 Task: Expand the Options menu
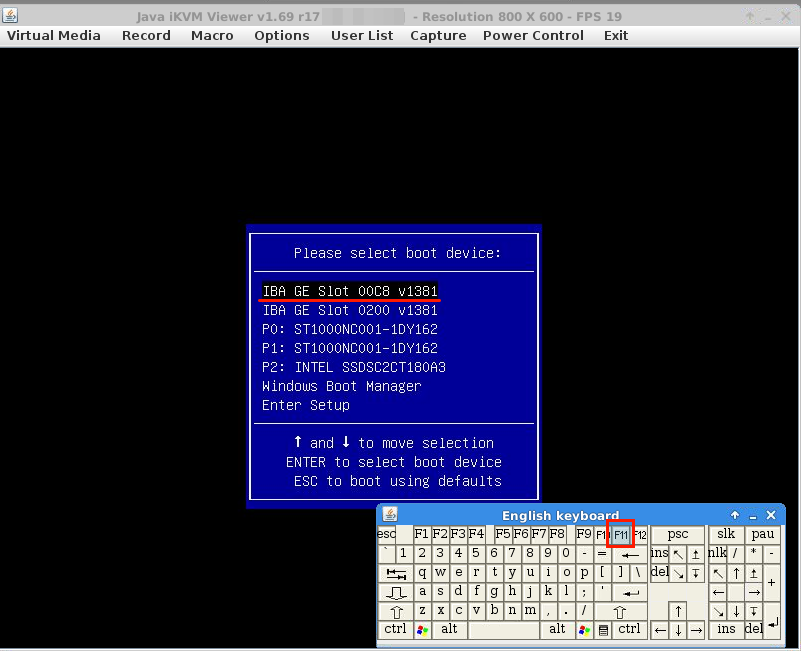click(x=282, y=35)
